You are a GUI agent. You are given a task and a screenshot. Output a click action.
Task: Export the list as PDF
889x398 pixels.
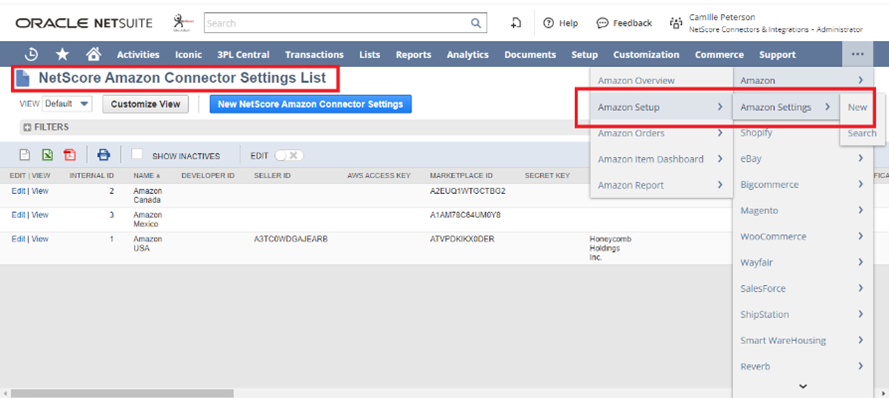click(69, 155)
